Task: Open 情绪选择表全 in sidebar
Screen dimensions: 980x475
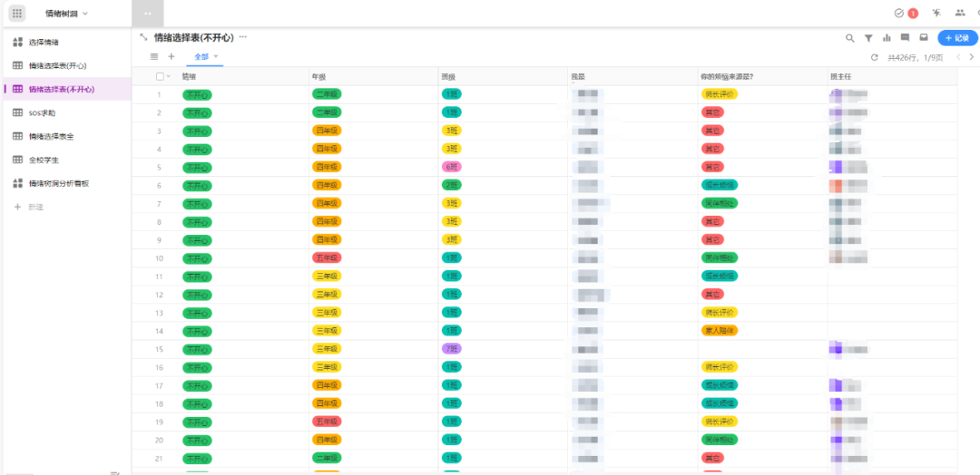Action: coord(67,136)
